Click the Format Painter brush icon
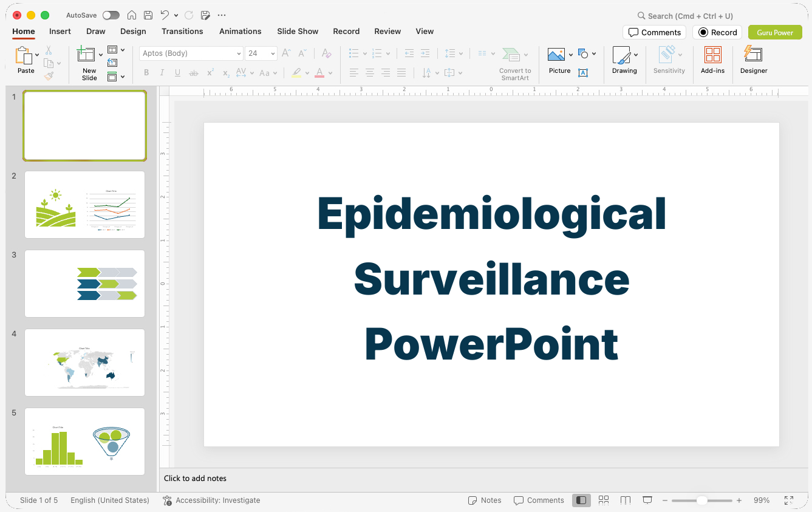 point(49,76)
